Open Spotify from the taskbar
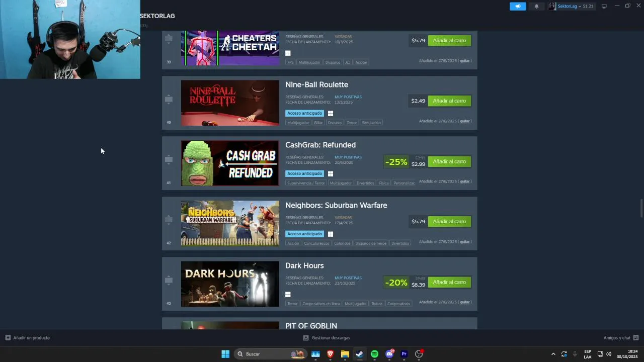This screenshot has height=362, width=644. pos(374,354)
